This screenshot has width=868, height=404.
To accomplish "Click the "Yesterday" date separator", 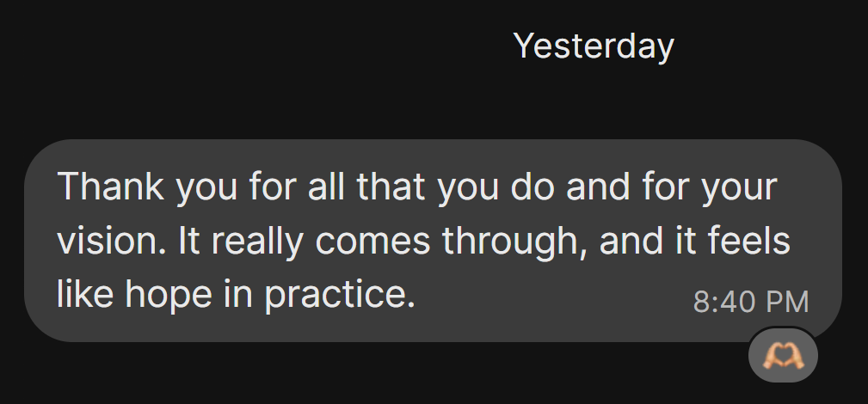I will [594, 46].
